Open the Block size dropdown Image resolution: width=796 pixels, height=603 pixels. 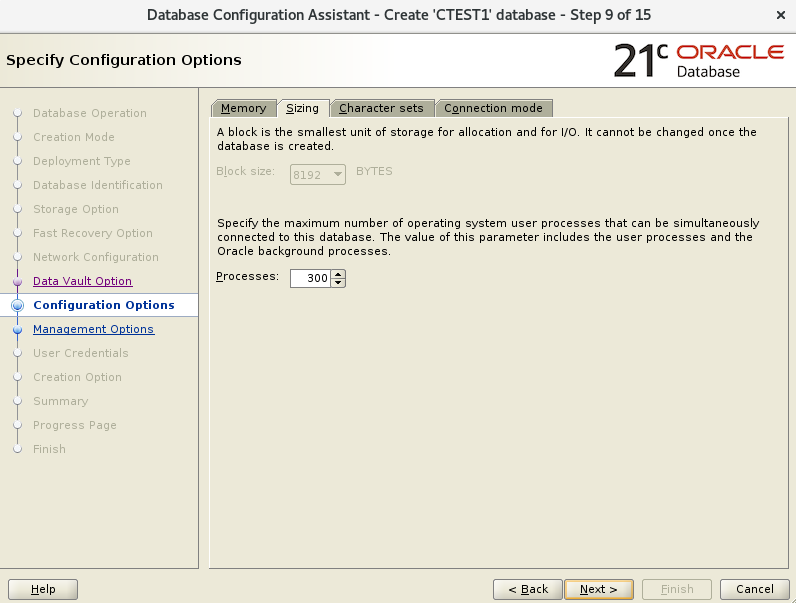pyautogui.click(x=318, y=175)
